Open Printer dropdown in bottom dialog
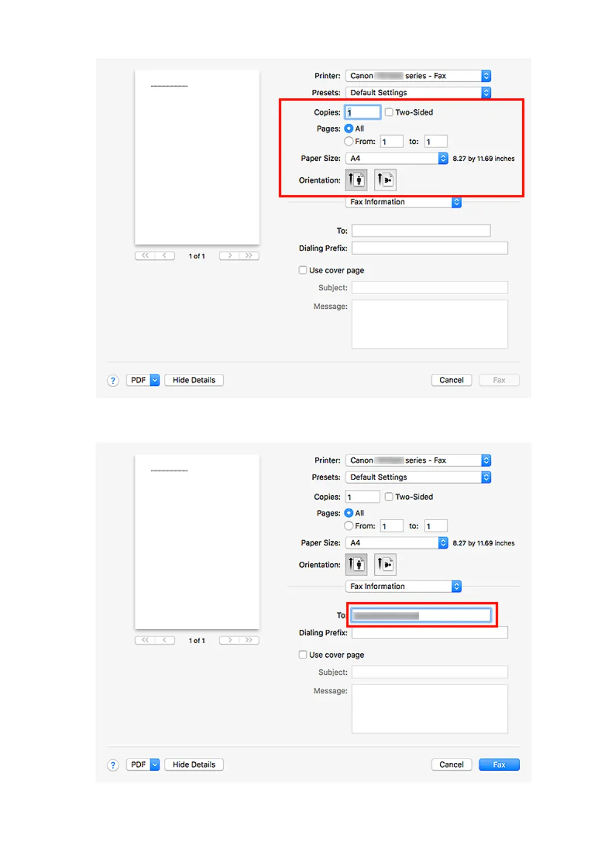 (418, 460)
